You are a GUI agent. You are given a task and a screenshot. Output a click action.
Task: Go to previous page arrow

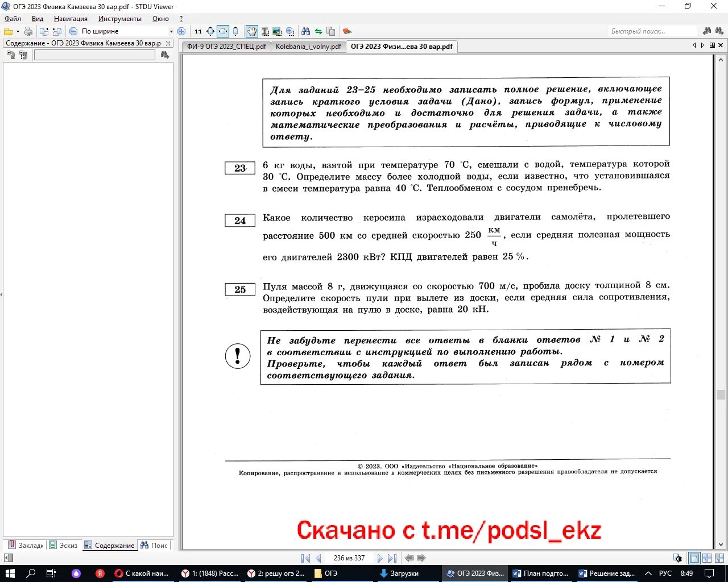click(318, 558)
